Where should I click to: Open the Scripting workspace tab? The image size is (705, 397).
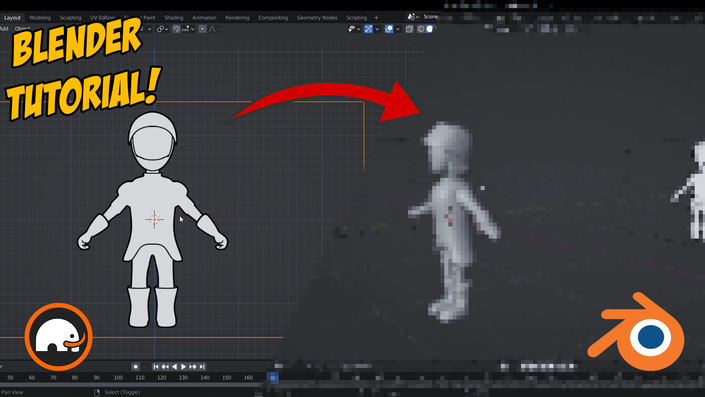[x=357, y=18]
